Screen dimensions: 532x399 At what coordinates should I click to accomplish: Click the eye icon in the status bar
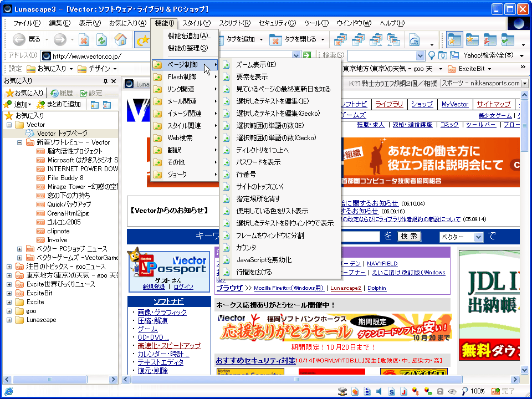[452, 391]
